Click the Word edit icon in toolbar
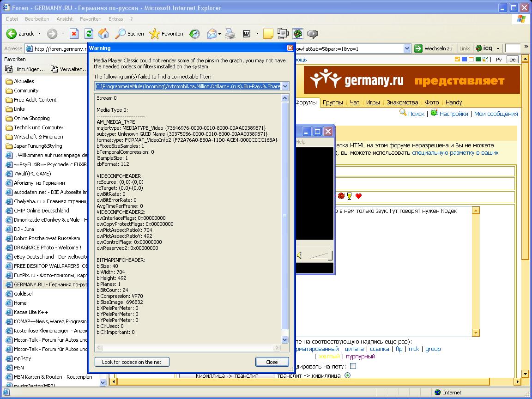This screenshot has width=532, height=399. (x=247, y=34)
